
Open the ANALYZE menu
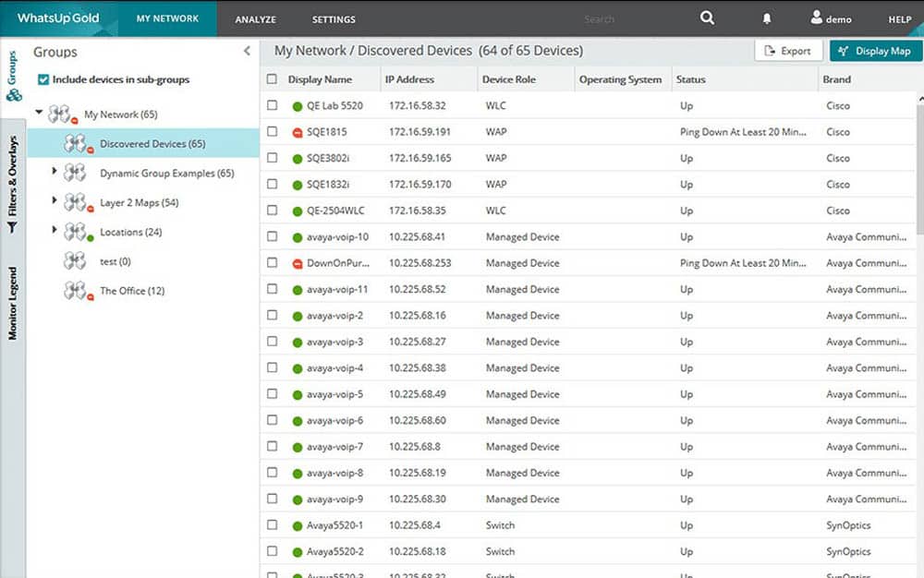click(256, 19)
